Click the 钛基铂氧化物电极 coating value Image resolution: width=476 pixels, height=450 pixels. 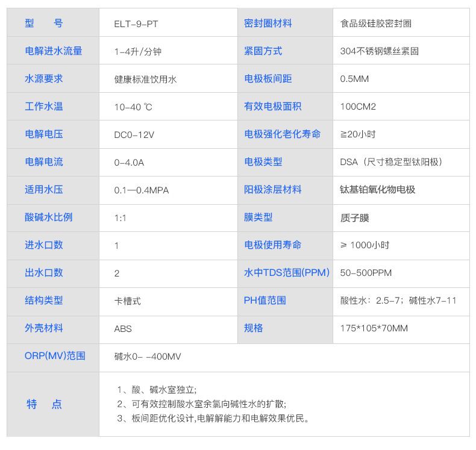[x=378, y=190]
